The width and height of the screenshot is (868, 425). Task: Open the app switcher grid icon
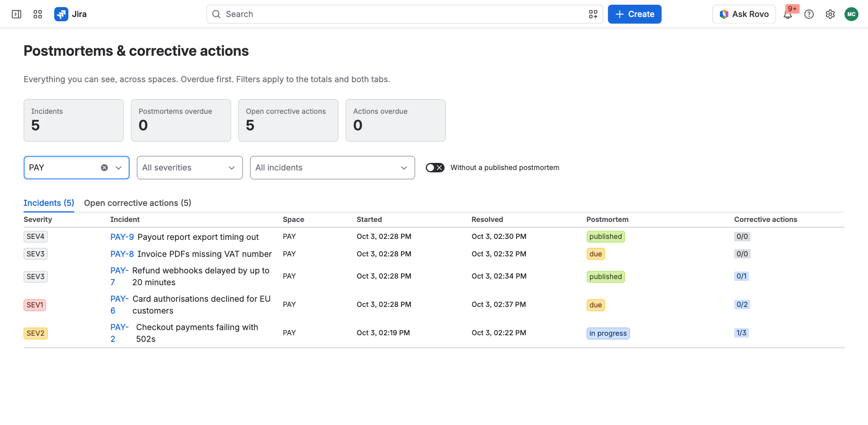[38, 14]
